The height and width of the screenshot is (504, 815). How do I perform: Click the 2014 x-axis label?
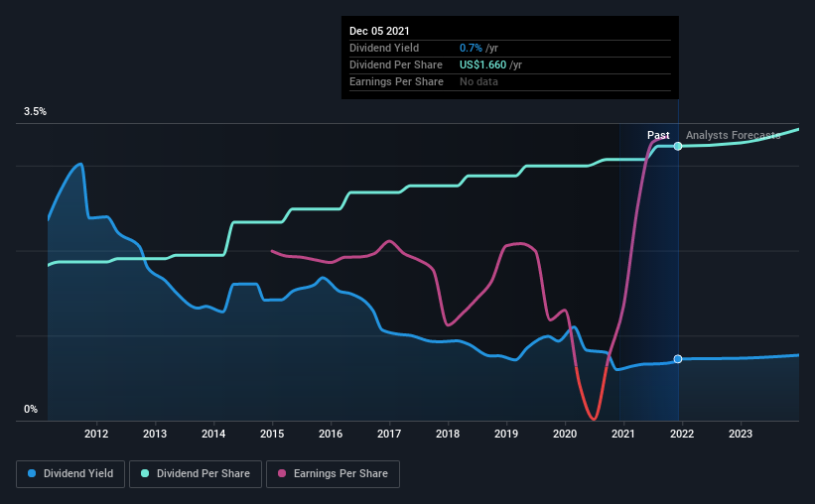coord(213,434)
